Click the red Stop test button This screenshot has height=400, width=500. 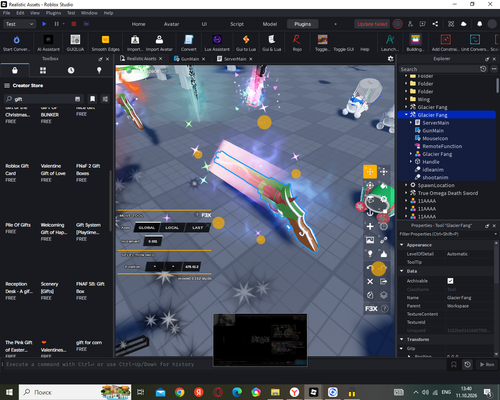point(74,24)
